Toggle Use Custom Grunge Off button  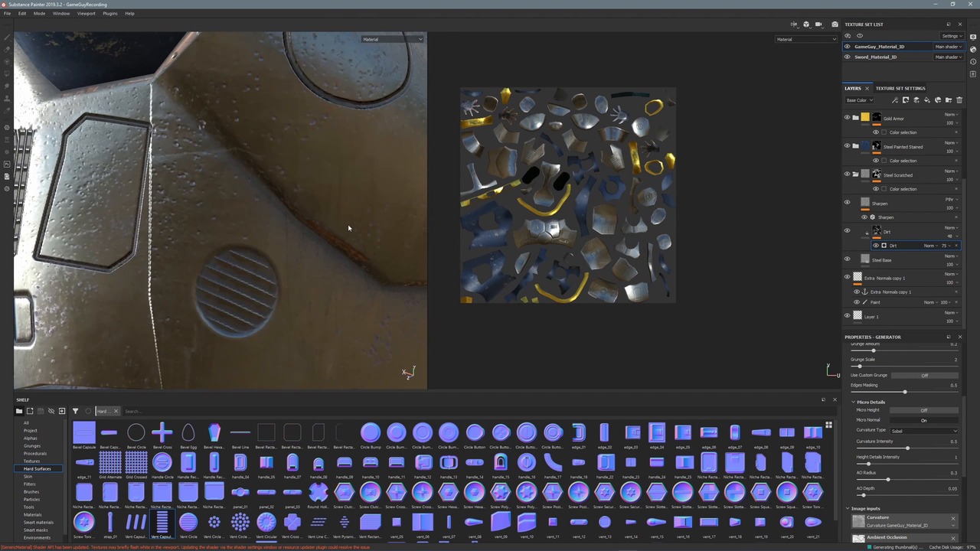tap(923, 375)
